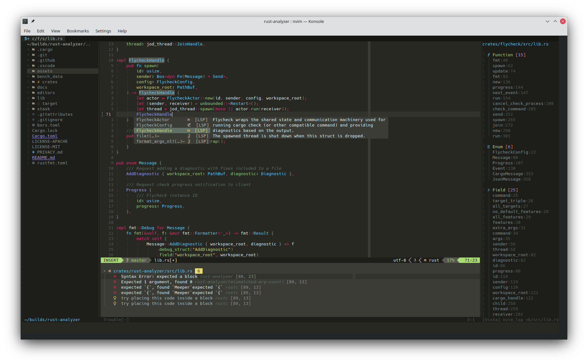Viewport: 588px width, 364px height.
Task: Click the gear icon of rustfmt.toml
Action: (33, 163)
